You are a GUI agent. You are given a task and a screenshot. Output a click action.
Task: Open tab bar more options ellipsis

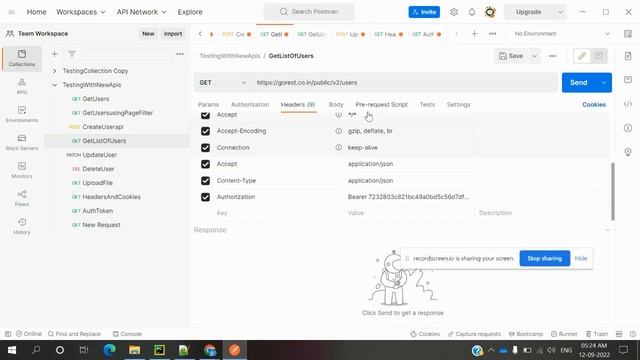click(x=493, y=34)
